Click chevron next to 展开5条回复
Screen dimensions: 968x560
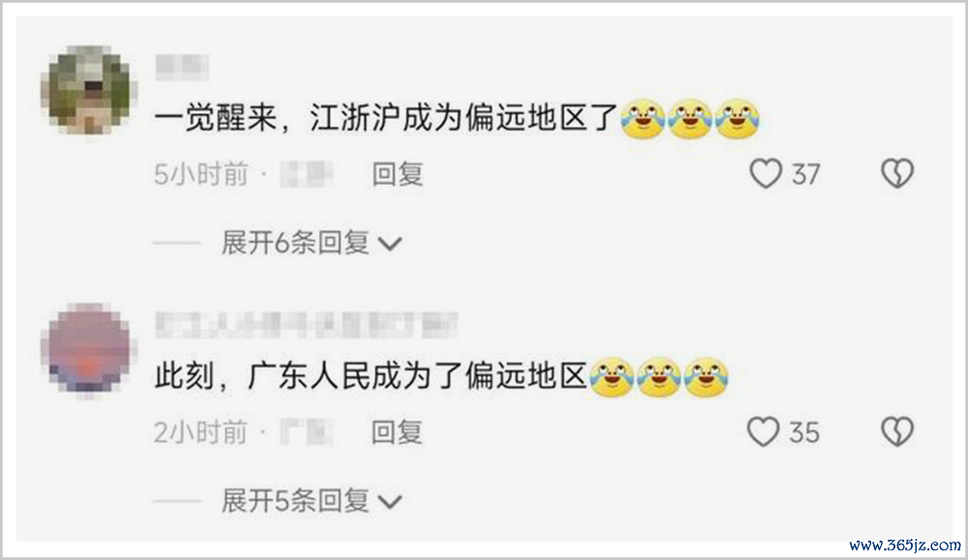point(389,502)
